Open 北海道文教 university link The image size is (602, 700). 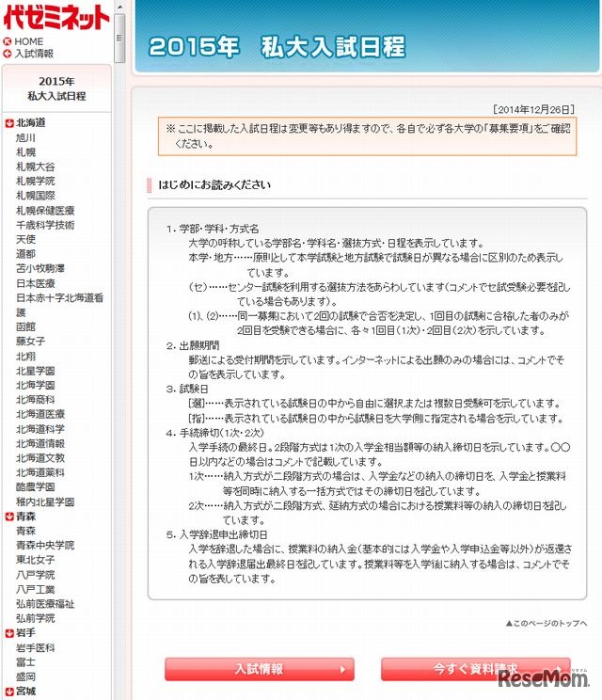tap(40, 458)
